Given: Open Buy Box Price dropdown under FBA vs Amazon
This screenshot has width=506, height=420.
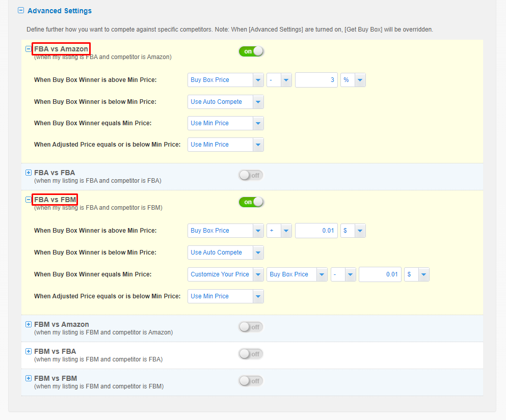Looking at the screenshot, I should pos(226,80).
